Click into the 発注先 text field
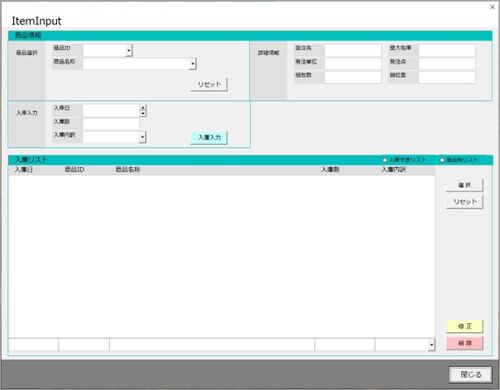 353,50
